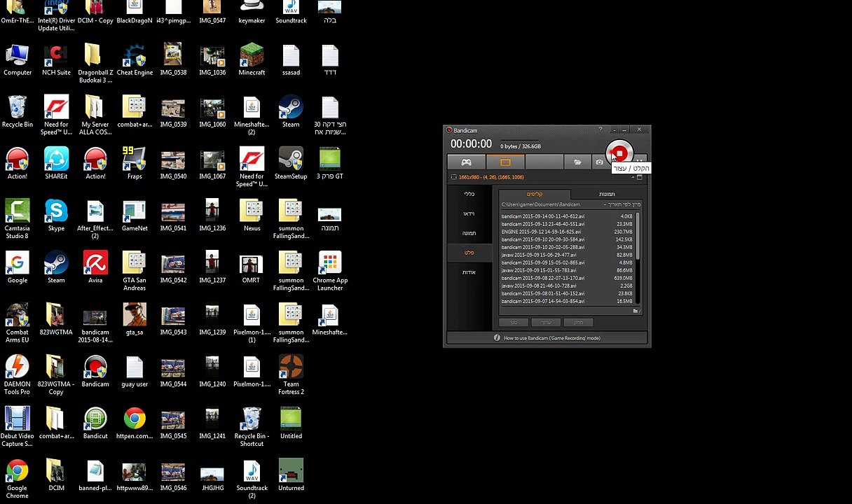Switch to the תמונות images tab
This screenshot has width=852, height=504.
607,194
